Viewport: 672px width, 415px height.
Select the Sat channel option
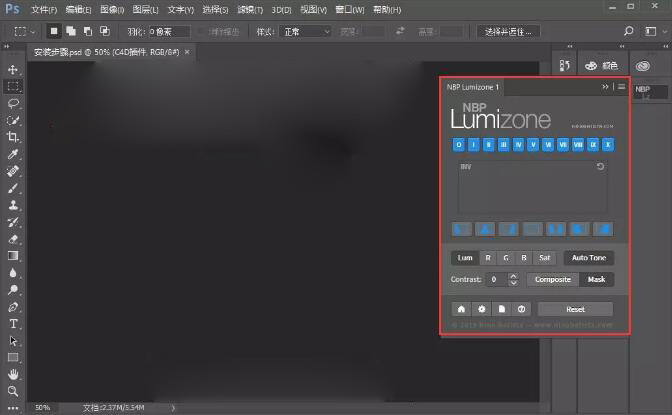(x=544, y=258)
